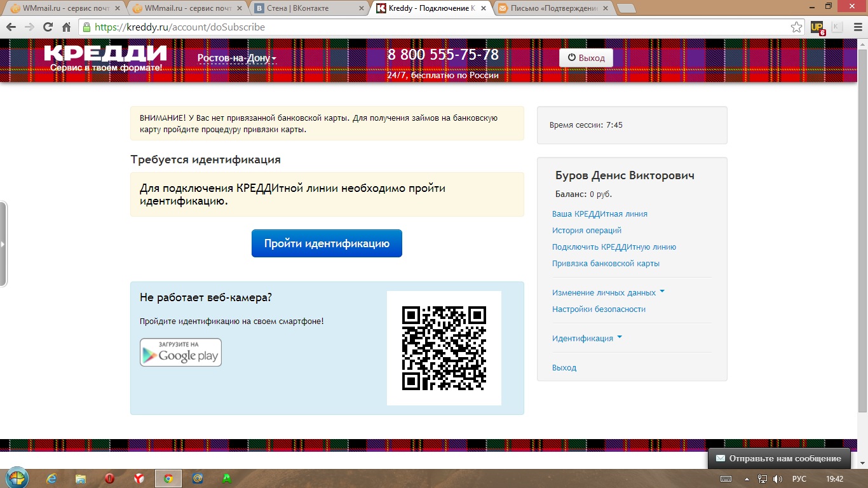868x488 pixels.
Task: Close the Стена | ВКонтакте tab
Action: tap(361, 8)
